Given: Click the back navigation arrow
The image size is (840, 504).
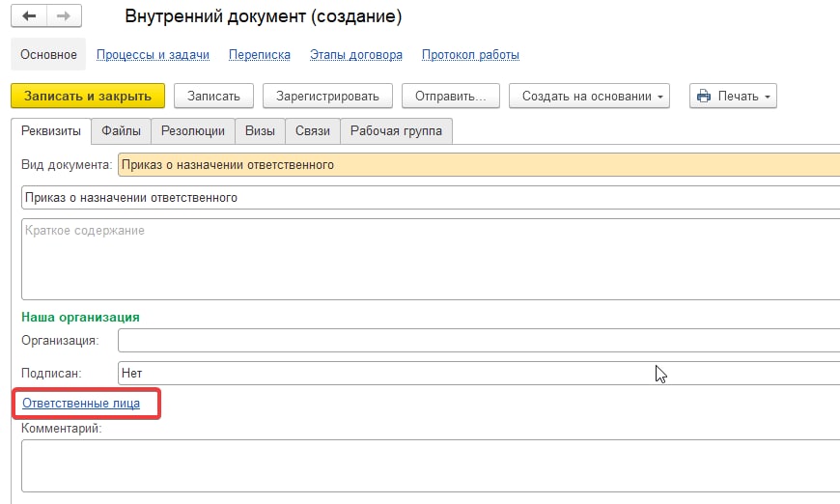Looking at the screenshot, I should click(29, 16).
